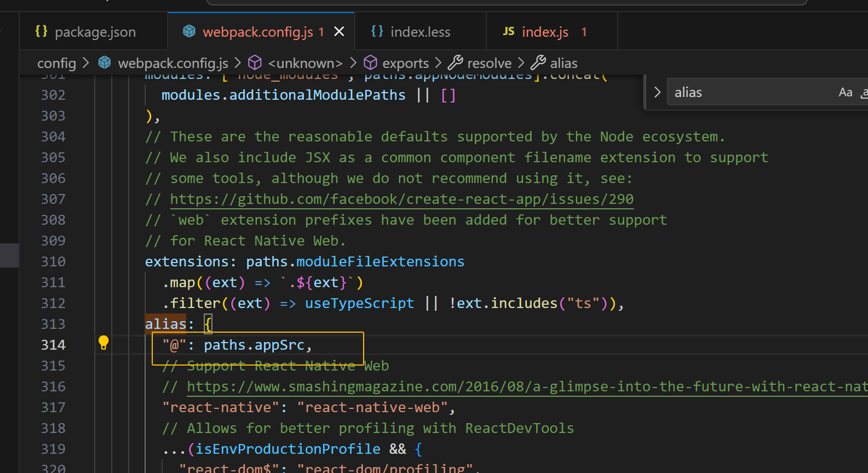Expand the breadcrumb chevron after exports
Image resolution: width=868 pixels, height=473 pixels.
pyautogui.click(x=438, y=63)
